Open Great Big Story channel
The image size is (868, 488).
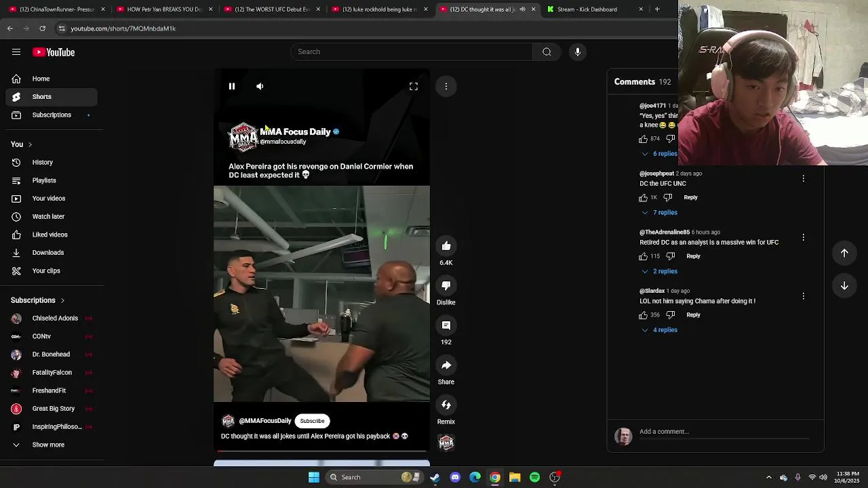pyautogui.click(x=52, y=409)
